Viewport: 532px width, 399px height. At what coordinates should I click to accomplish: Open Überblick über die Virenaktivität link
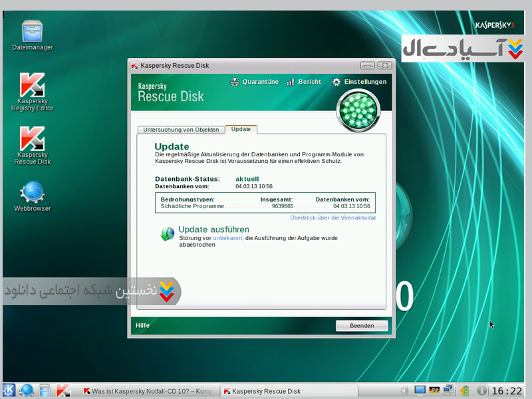[x=332, y=217]
